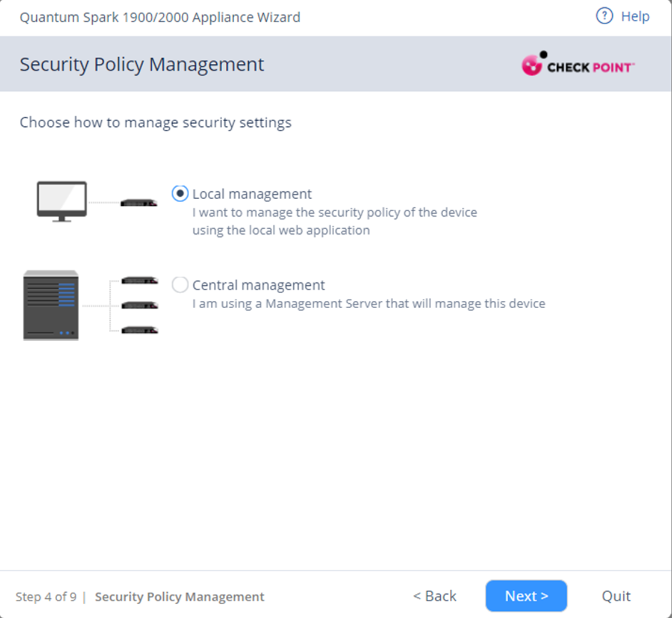Select the Local management radio button
The width and height of the screenshot is (672, 618).
click(x=180, y=194)
